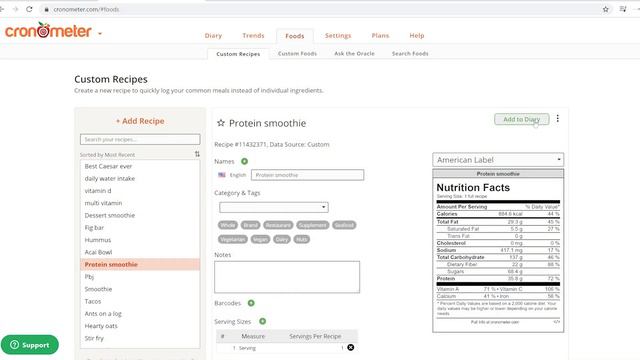
Task: Add a serving size with the green plus
Action: click(x=262, y=321)
